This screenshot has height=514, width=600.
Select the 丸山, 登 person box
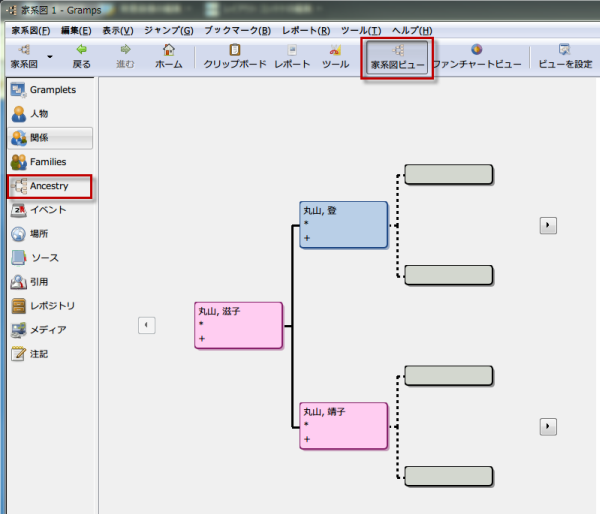(x=343, y=225)
